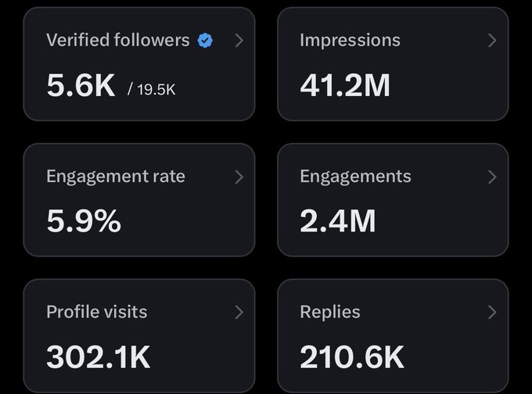Select the 2.4M engagements number

pyautogui.click(x=338, y=222)
